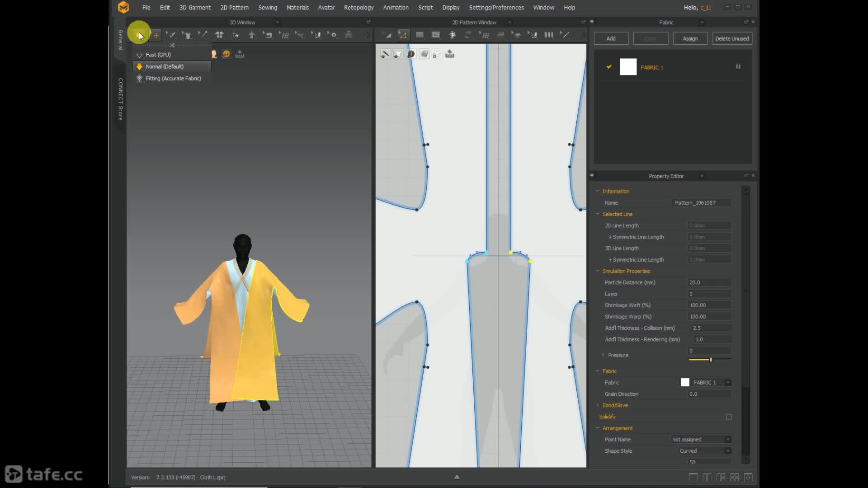Image resolution: width=868 pixels, height=488 pixels.
Task: Click the Simulate tool in 3D toolbar
Action: coord(138,35)
